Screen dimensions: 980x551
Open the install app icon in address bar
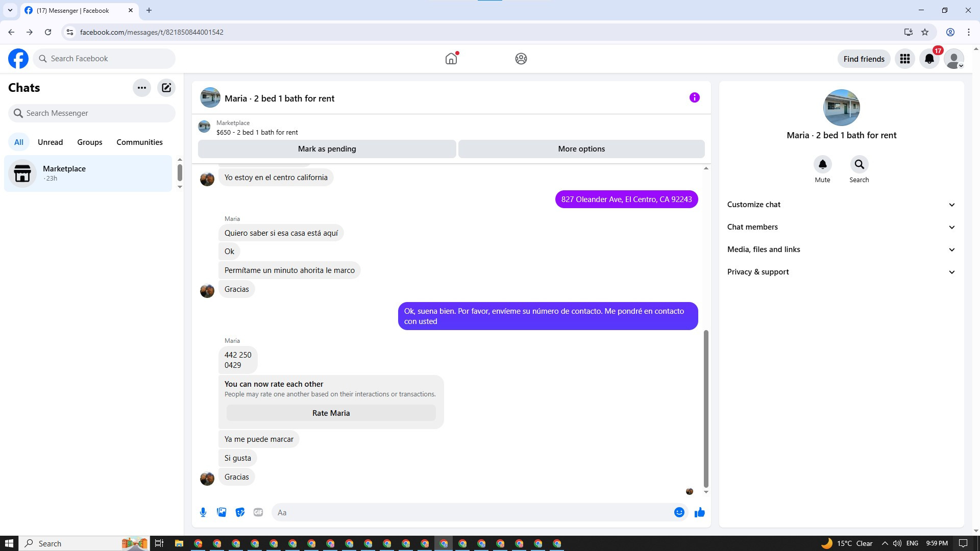(x=909, y=32)
